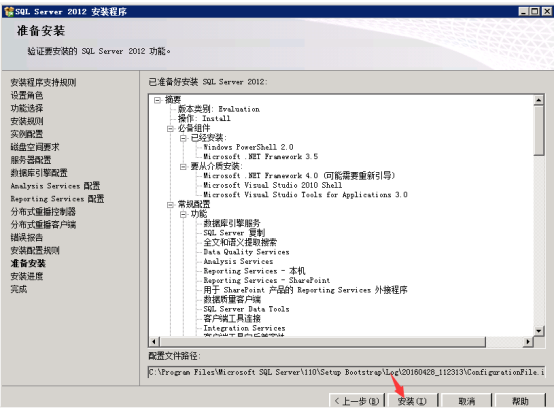Click the horizontal scrollbar thumb
Image resolution: width=554 pixels, height=408 pixels.
click(323, 342)
